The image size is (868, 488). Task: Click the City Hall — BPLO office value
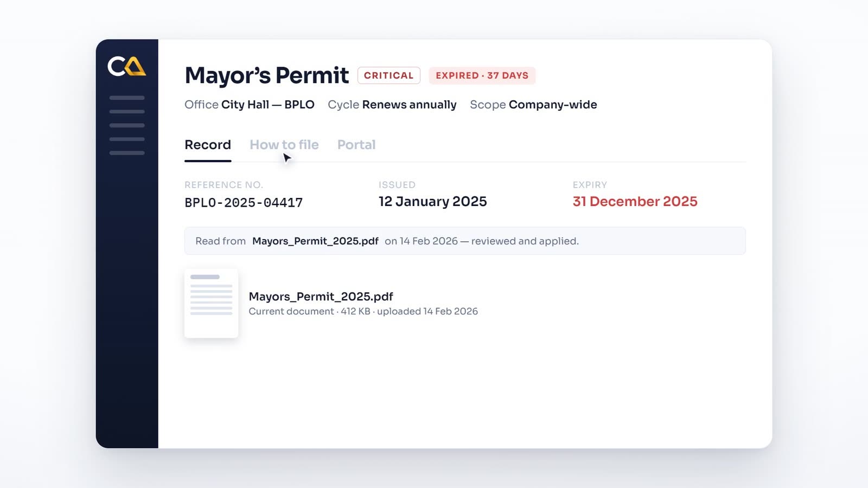268,105
